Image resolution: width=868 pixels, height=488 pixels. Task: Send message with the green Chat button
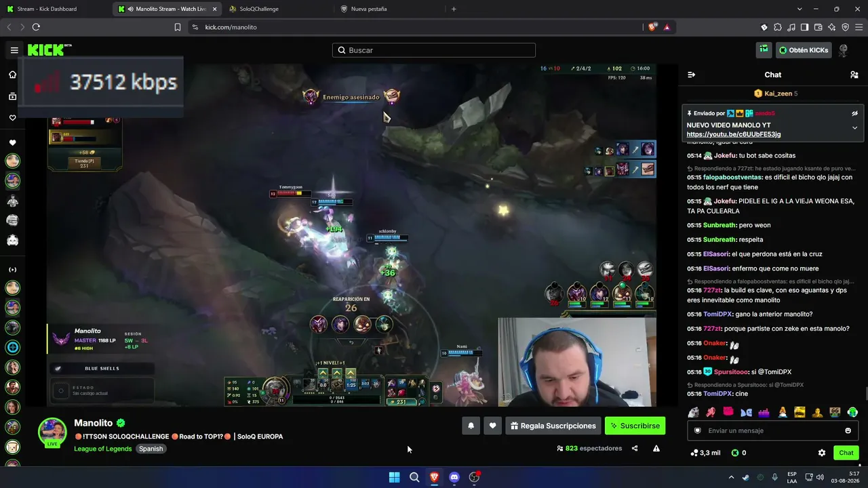click(846, 453)
